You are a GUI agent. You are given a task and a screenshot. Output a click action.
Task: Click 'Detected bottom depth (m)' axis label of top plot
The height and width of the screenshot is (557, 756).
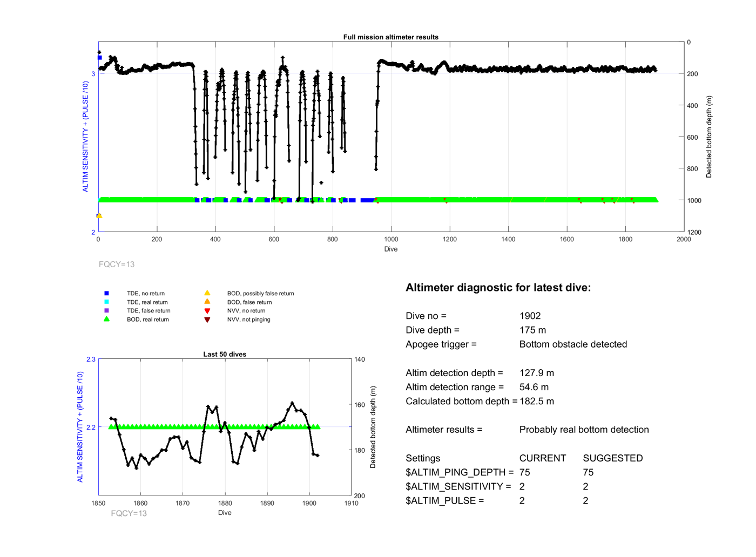[x=709, y=137]
